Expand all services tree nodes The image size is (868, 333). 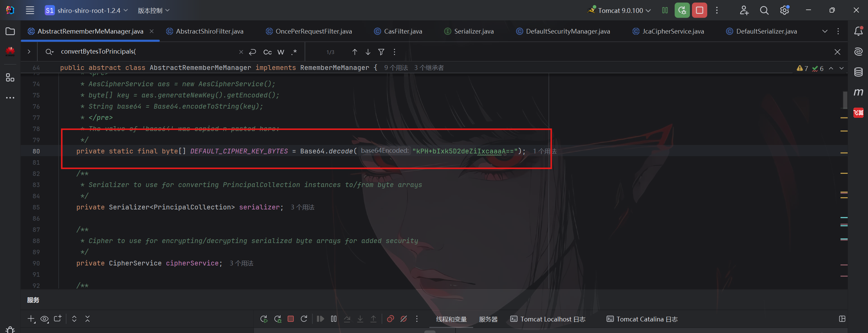tap(74, 319)
